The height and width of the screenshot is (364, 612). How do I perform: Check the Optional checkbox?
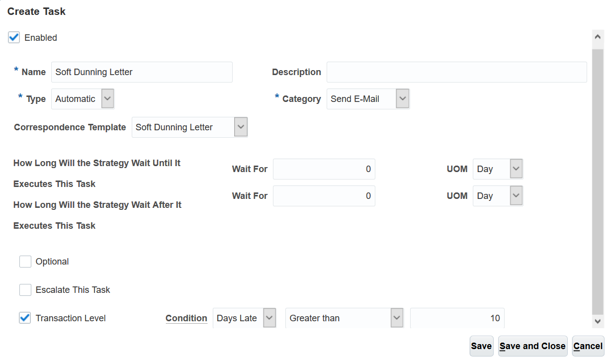(x=25, y=262)
